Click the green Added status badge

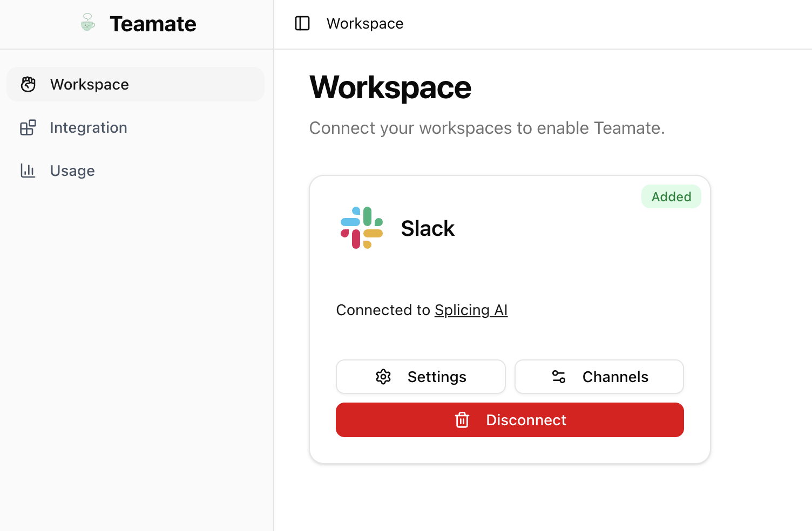tap(671, 196)
